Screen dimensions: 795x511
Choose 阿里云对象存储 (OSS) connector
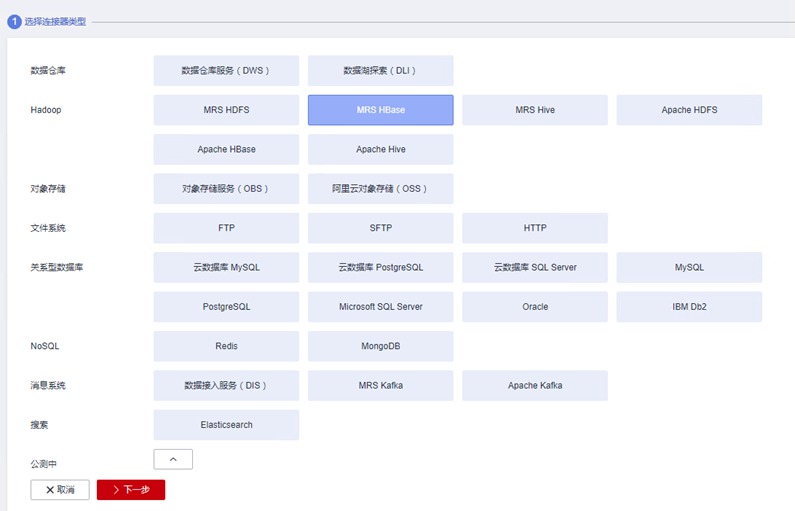[x=380, y=188]
